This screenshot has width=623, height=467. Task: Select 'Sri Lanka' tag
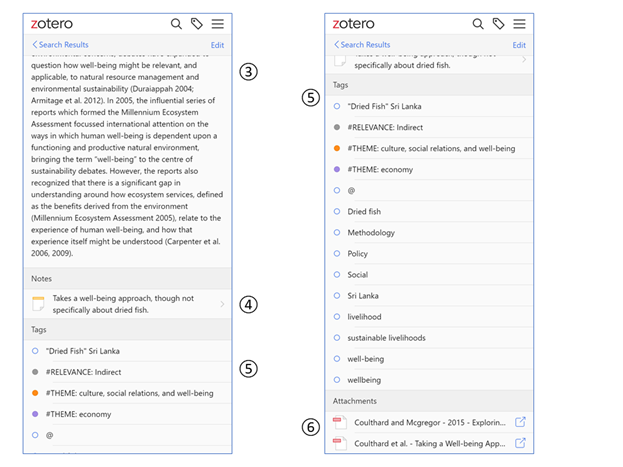point(363,296)
